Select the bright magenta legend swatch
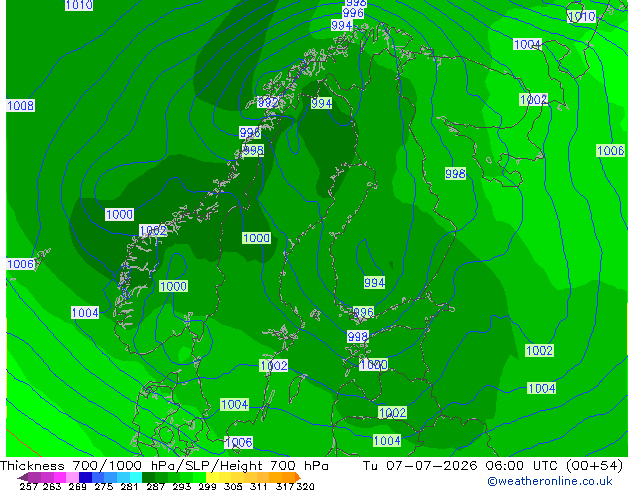 tap(60, 477)
